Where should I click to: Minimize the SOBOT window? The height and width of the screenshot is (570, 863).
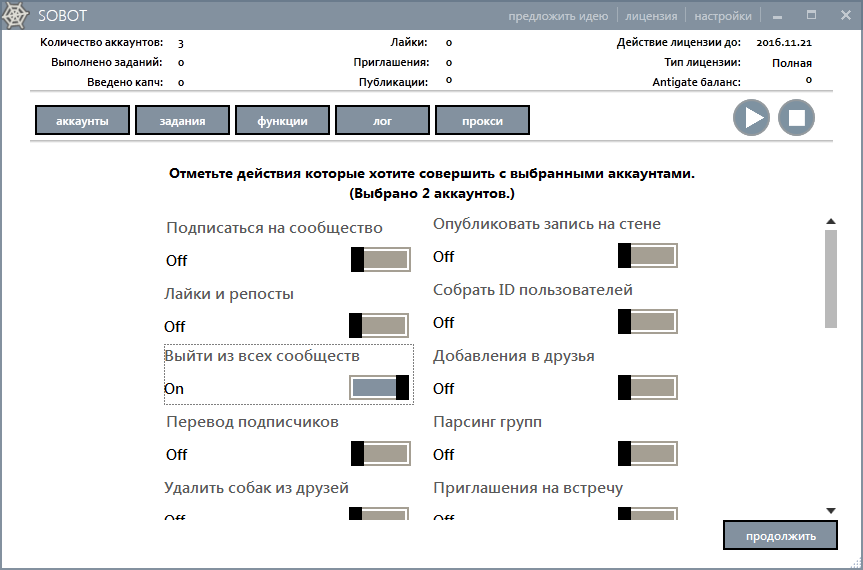point(777,16)
